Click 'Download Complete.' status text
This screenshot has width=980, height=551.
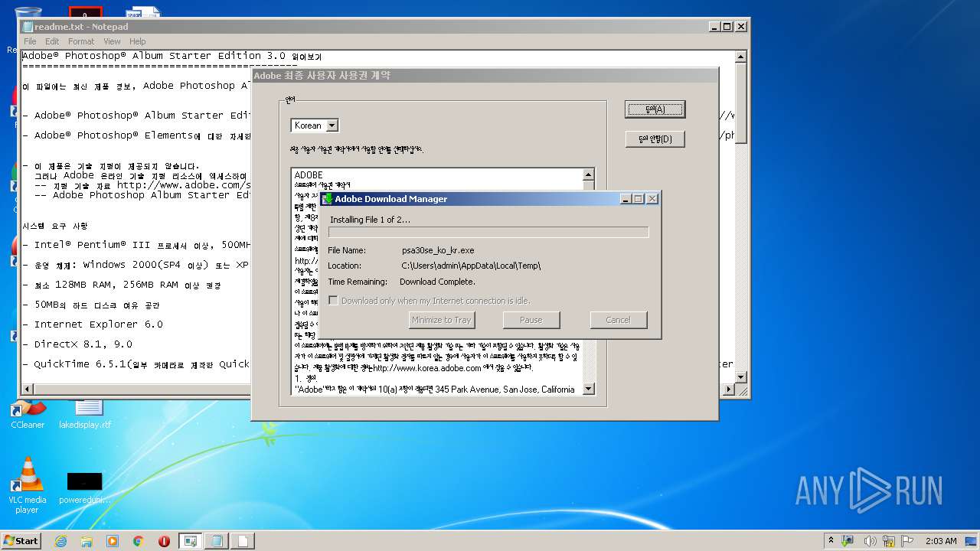[437, 282]
